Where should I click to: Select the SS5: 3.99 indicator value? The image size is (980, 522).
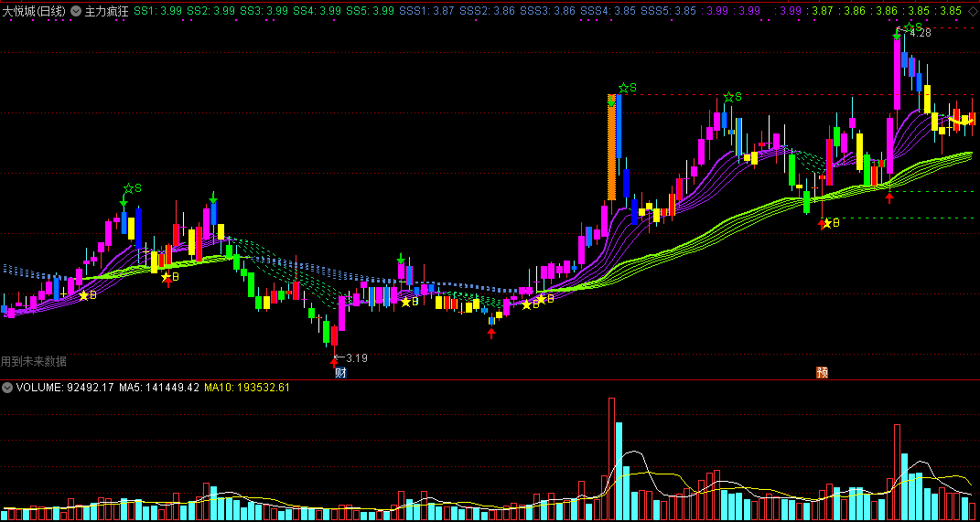pos(370,11)
